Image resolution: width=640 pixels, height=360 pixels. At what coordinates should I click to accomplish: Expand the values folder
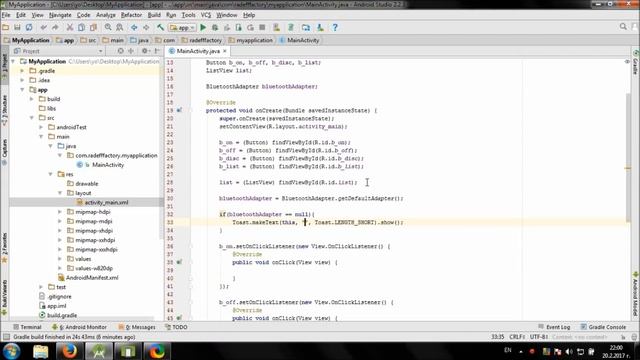60,259
